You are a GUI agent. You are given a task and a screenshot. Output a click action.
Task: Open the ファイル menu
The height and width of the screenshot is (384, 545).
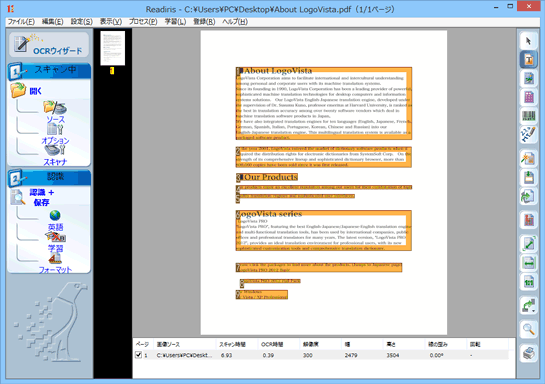click(x=21, y=22)
